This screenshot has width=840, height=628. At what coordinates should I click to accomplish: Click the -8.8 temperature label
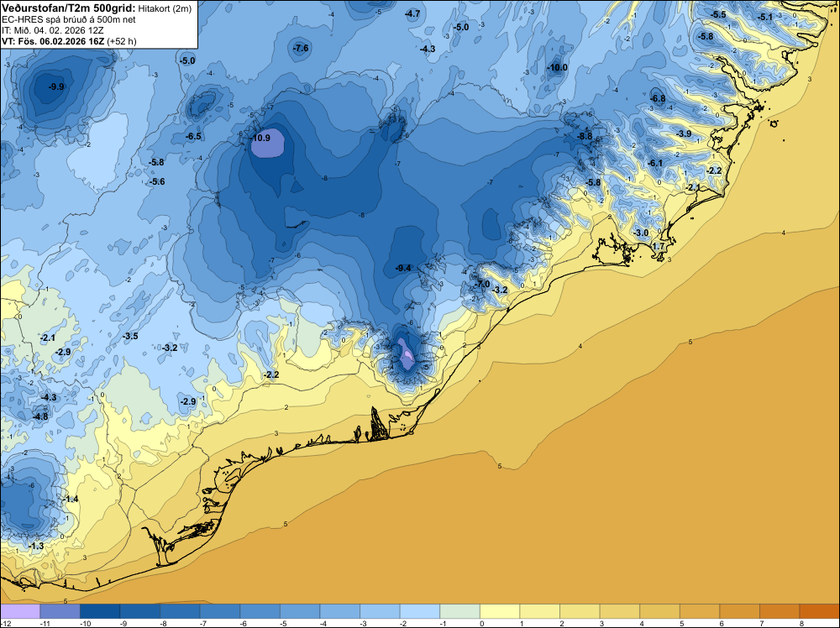(x=585, y=136)
